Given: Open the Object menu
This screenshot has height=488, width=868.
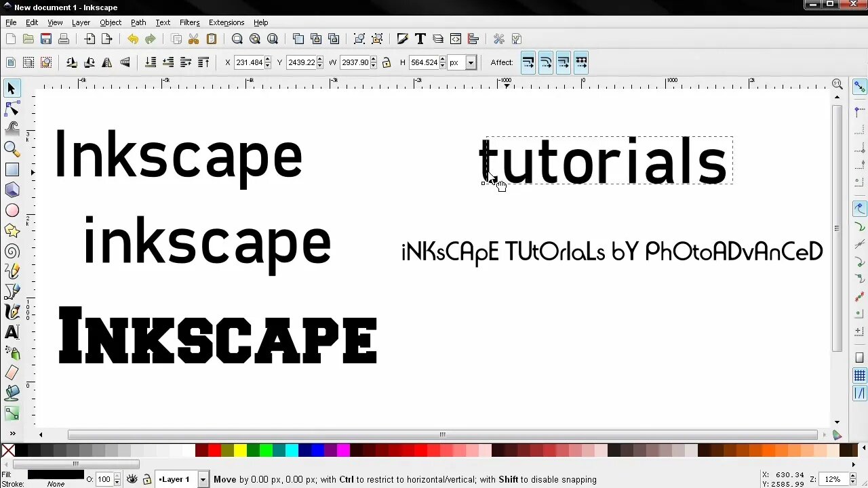Looking at the screenshot, I should tap(111, 22).
